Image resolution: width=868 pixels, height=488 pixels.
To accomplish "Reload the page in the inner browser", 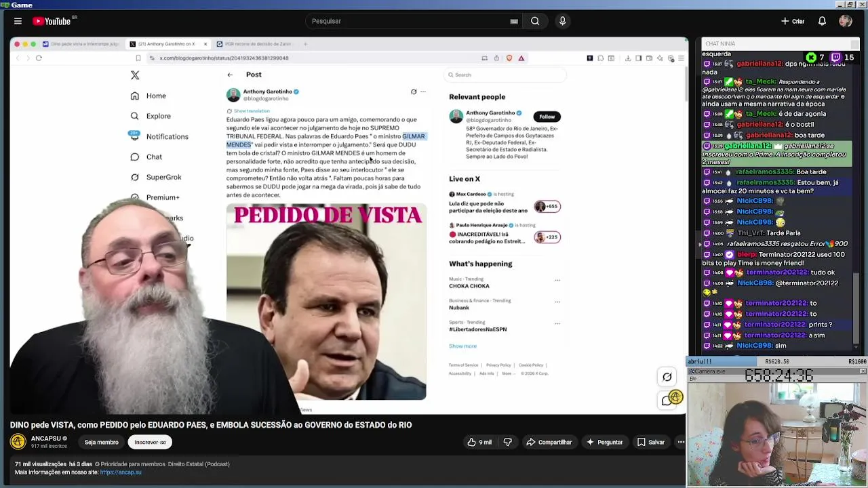I will click(39, 58).
